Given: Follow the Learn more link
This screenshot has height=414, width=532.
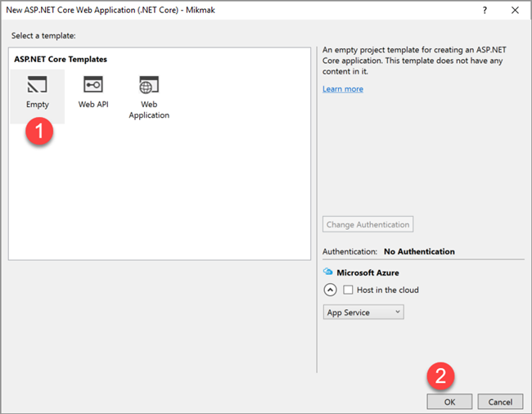Looking at the screenshot, I should (x=343, y=89).
